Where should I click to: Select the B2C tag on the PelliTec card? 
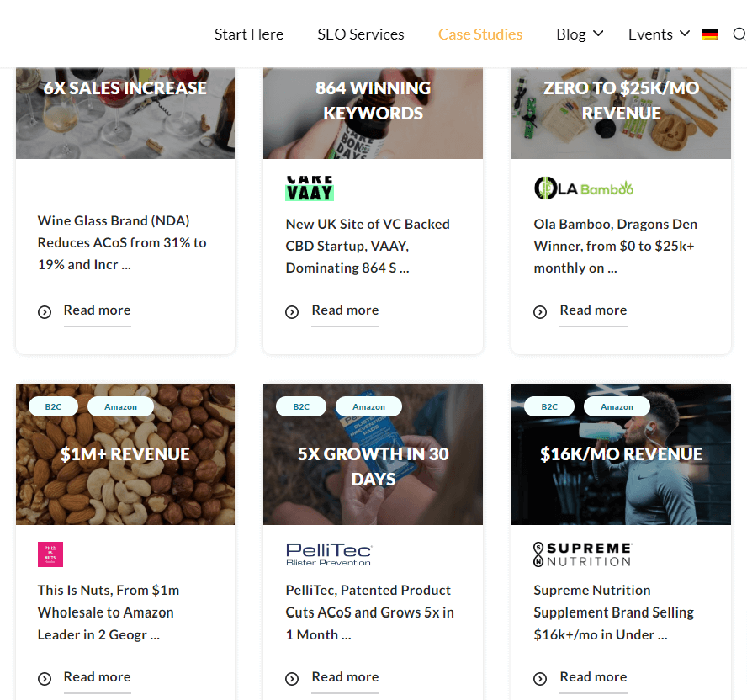(x=301, y=406)
